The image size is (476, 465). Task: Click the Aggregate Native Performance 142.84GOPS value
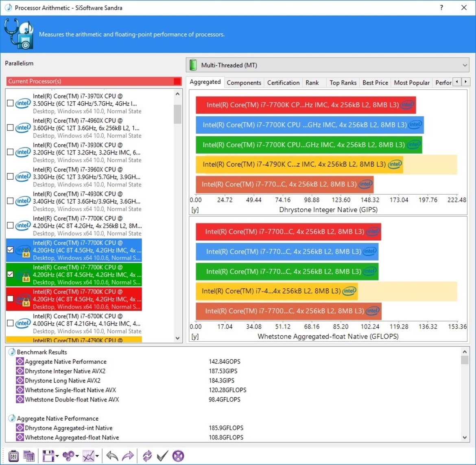pos(224,362)
